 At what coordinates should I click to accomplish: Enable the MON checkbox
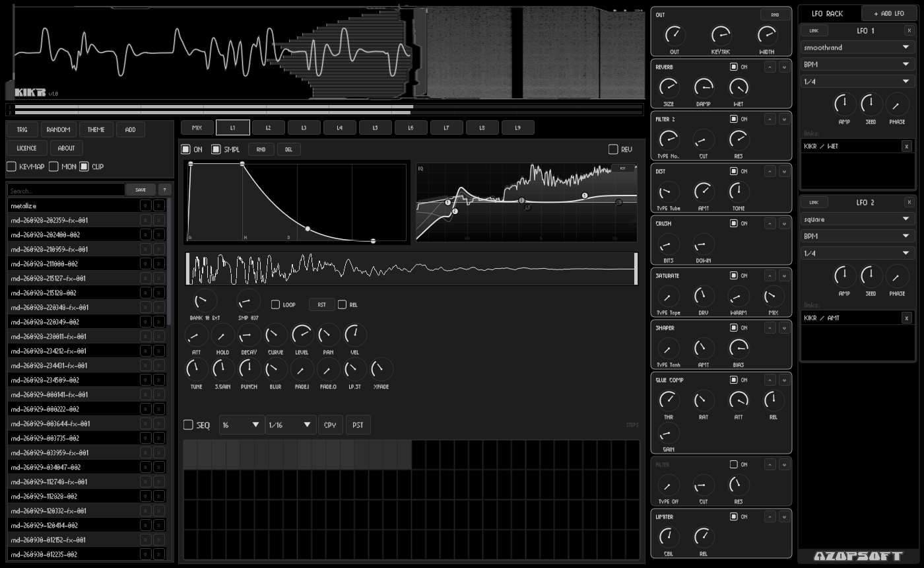[x=53, y=166]
